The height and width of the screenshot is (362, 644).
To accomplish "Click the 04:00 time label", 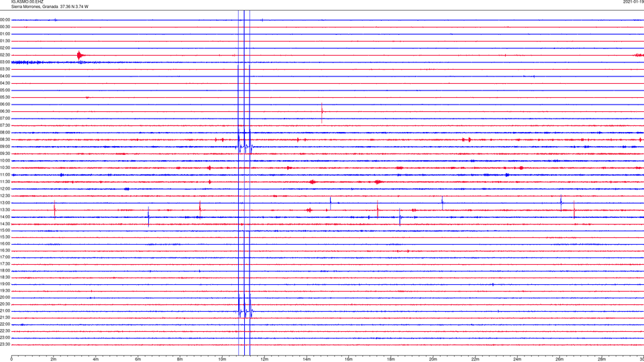I will pos(5,76).
